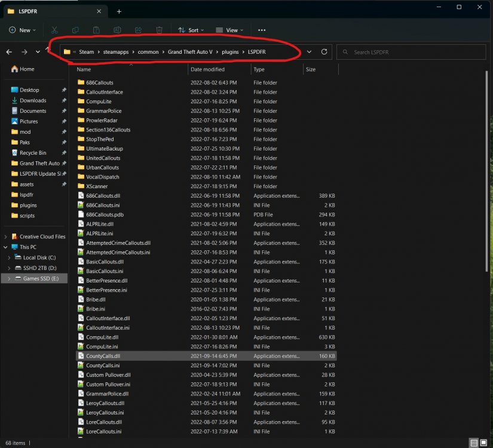Open the View dropdown

[x=229, y=30]
